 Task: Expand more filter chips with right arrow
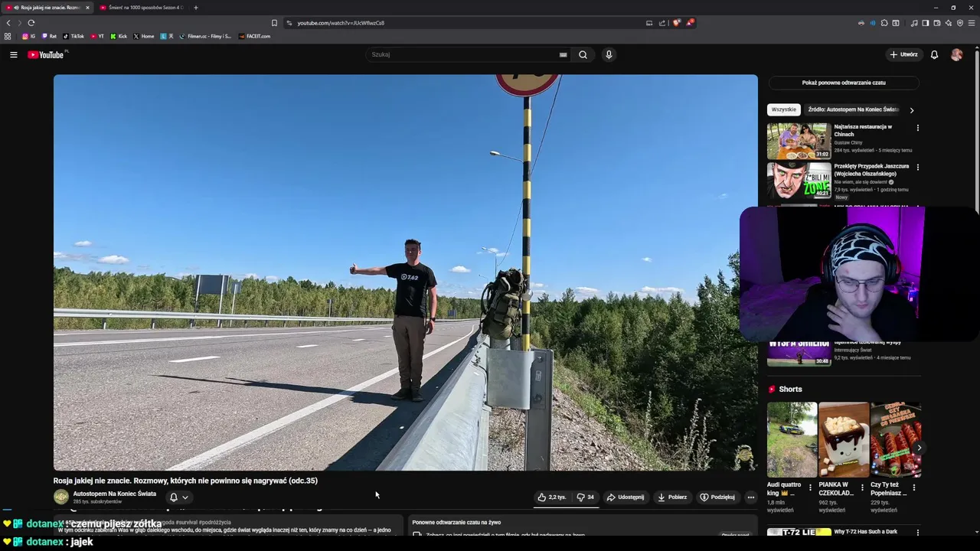(x=911, y=110)
